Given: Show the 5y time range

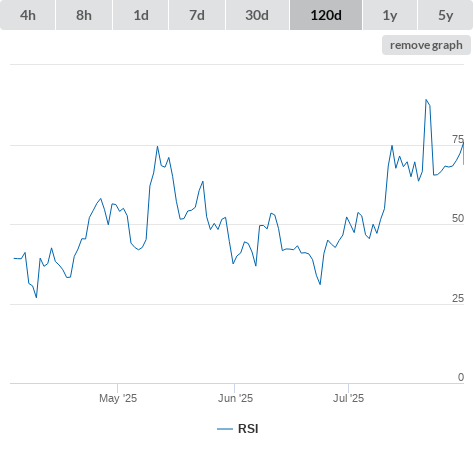Looking at the screenshot, I should 446,15.
